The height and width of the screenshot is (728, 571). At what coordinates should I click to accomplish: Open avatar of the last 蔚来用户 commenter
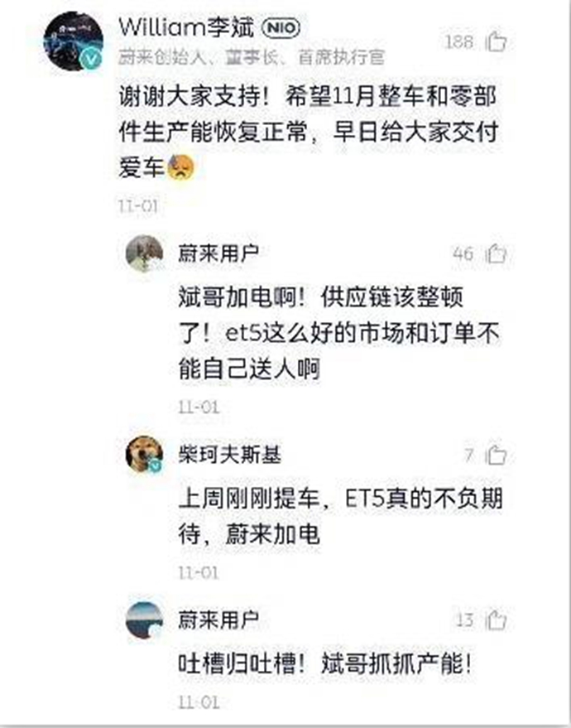(x=144, y=620)
